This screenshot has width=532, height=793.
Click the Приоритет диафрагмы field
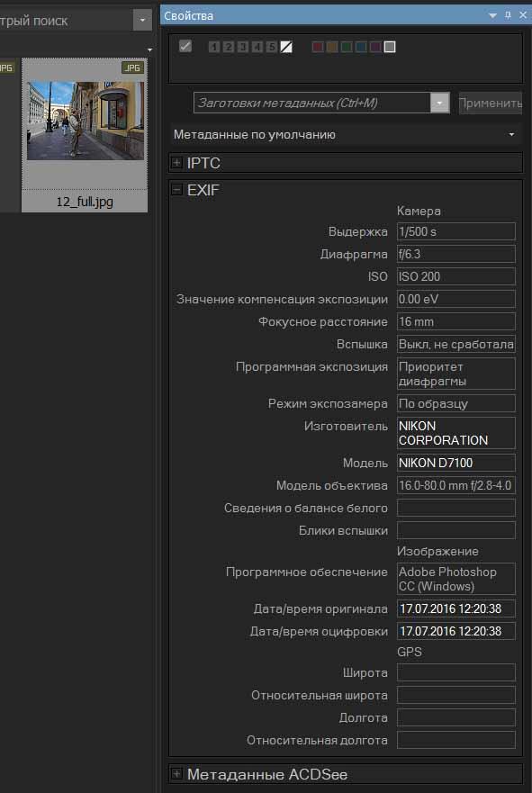coord(456,374)
